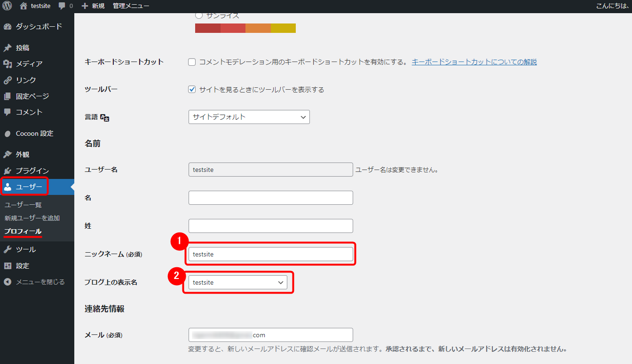The image size is (632, 364).
Task: Open the コメント menu in sidebar
Action: tap(37, 112)
